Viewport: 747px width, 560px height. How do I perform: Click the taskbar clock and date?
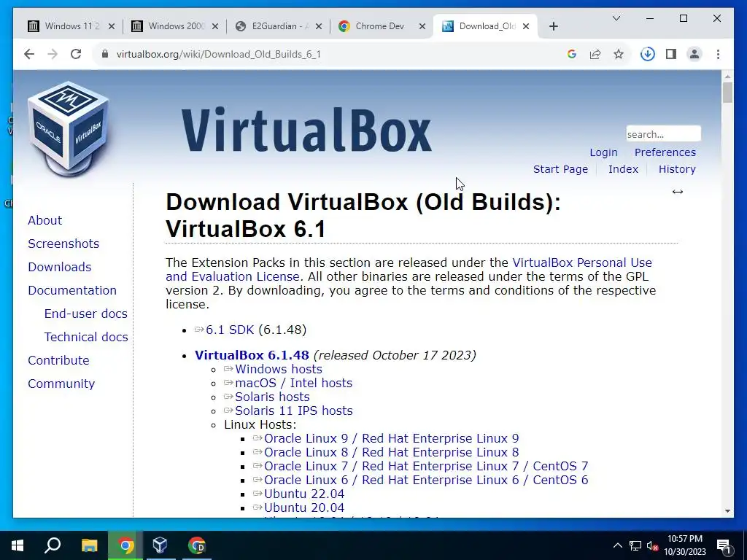tap(685, 545)
